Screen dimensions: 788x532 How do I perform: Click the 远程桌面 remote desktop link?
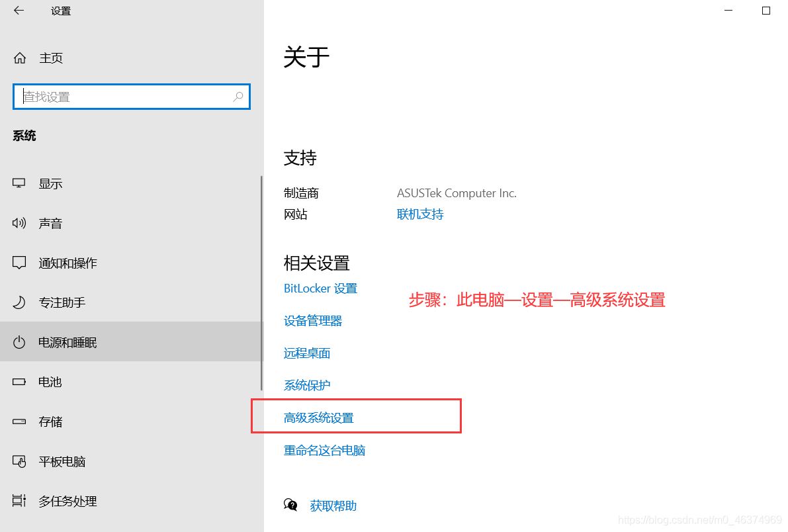pos(306,353)
